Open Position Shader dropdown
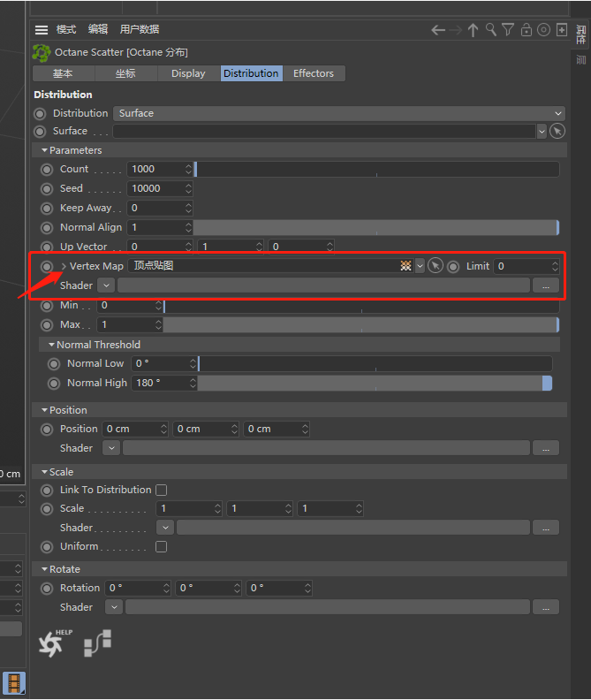Image resolution: width=591 pixels, height=700 pixels. pyautogui.click(x=111, y=448)
